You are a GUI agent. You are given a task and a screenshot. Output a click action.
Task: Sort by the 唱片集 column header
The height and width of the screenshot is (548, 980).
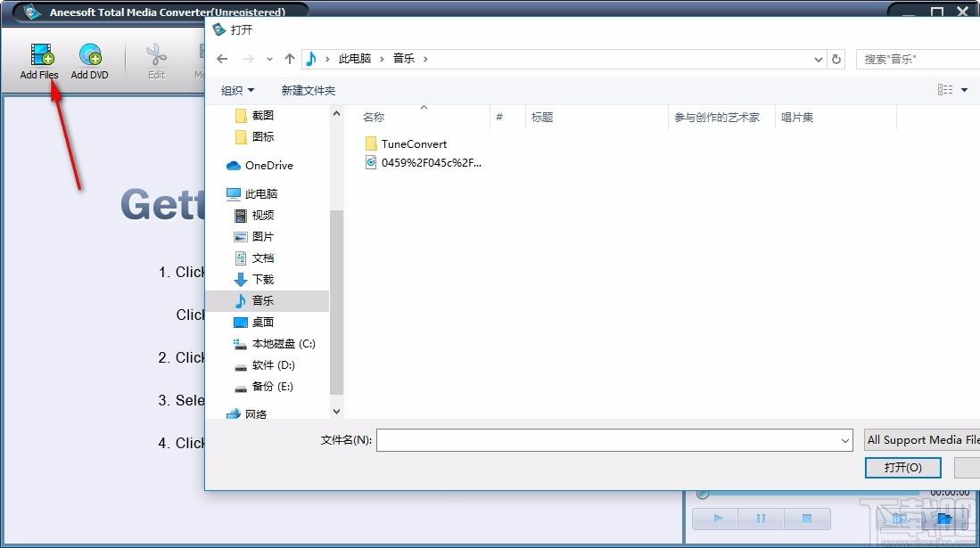[797, 117]
